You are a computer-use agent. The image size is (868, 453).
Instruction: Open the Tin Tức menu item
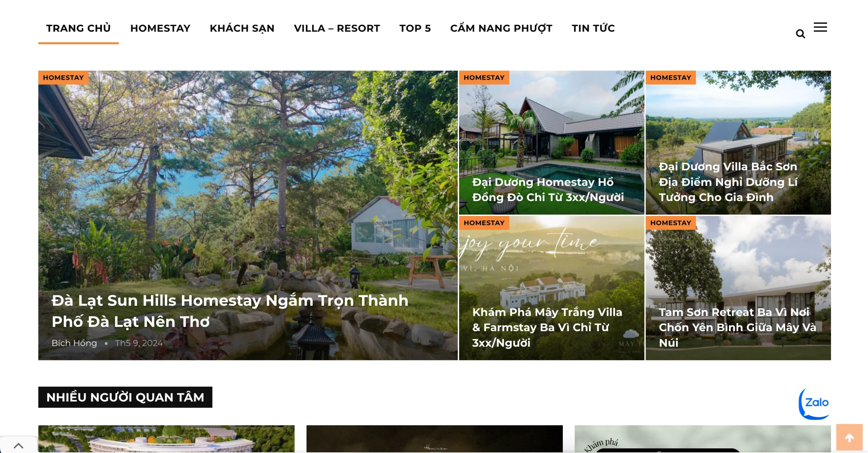593,28
